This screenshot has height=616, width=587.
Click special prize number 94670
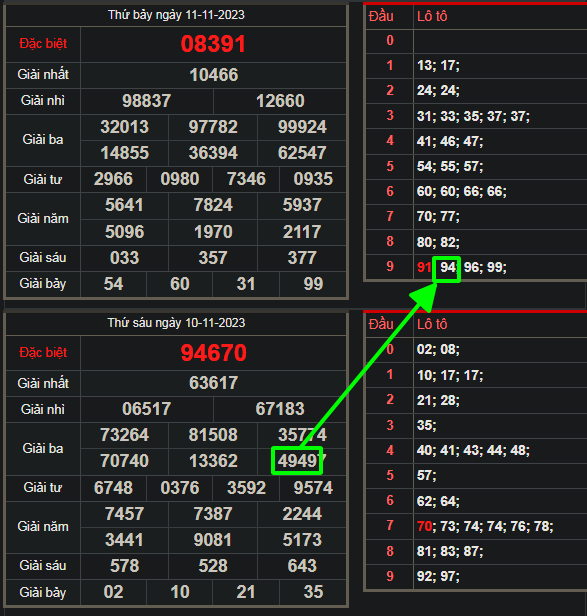click(213, 353)
